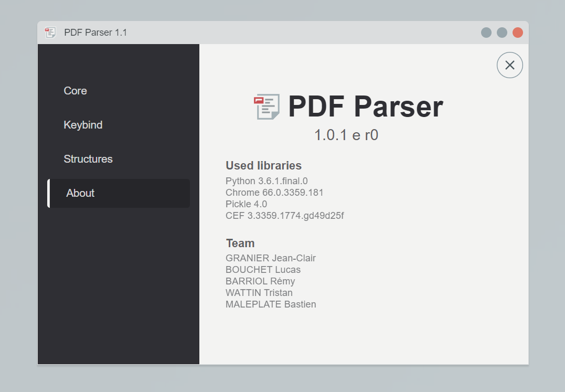Screen dimensions: 565x392
Task: Click the Team heading
Action: (240, 243)
